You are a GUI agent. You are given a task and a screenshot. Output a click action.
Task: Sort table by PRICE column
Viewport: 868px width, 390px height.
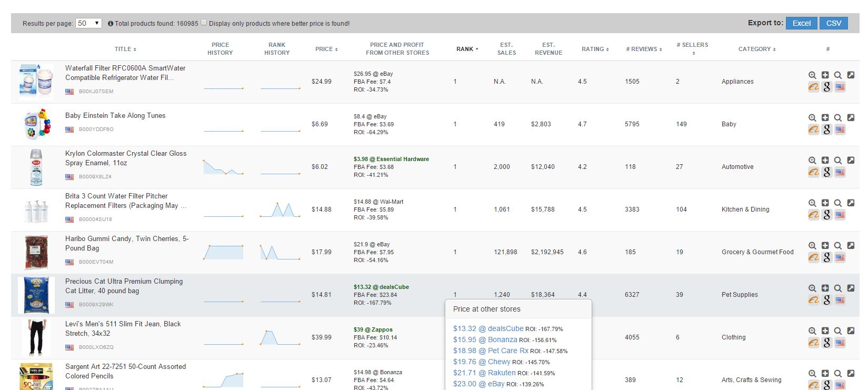point(326,49)
